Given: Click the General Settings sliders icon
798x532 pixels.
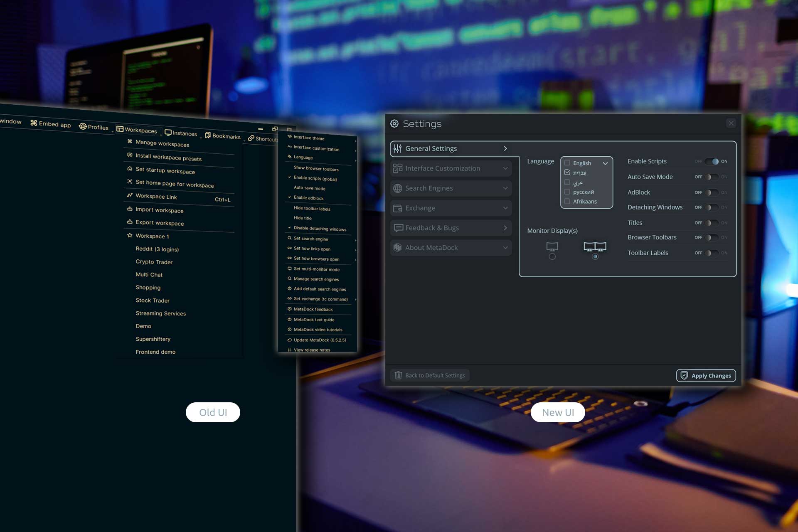Looking at the screenshot, I should [x=397, y=148].
